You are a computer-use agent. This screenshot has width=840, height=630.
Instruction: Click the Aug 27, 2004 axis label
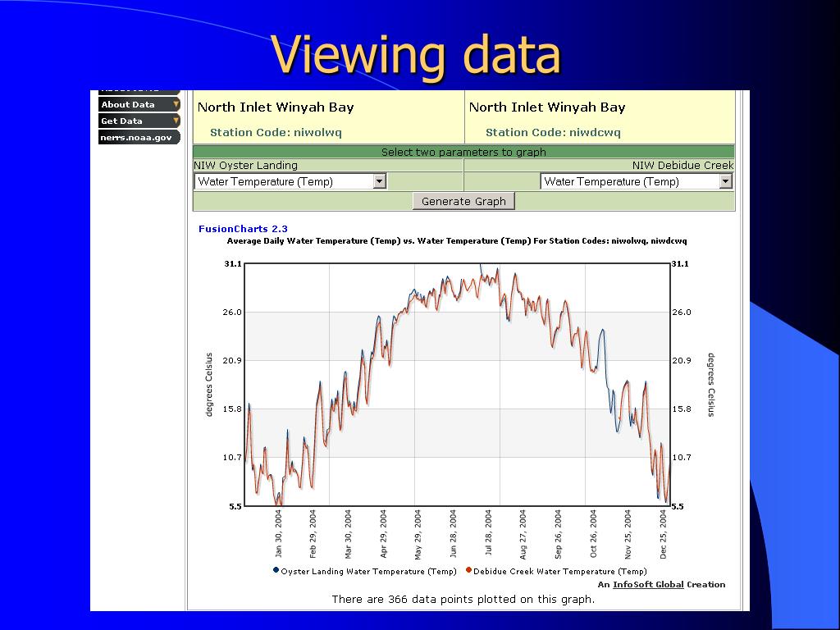click(523, 533)
